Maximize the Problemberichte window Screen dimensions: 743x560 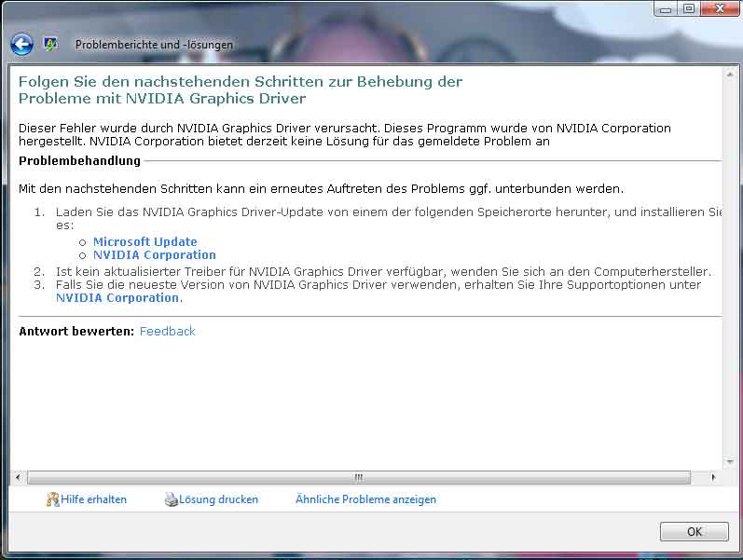click(x=689, y=9)
